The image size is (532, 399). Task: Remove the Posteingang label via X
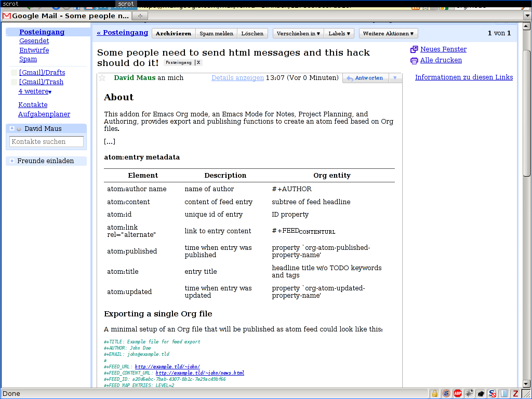click(x=198, y=62)
